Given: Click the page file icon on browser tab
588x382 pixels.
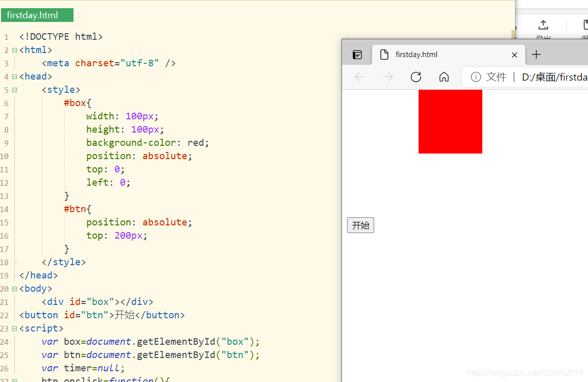Looking at the screenshot, I should (384, 55).
